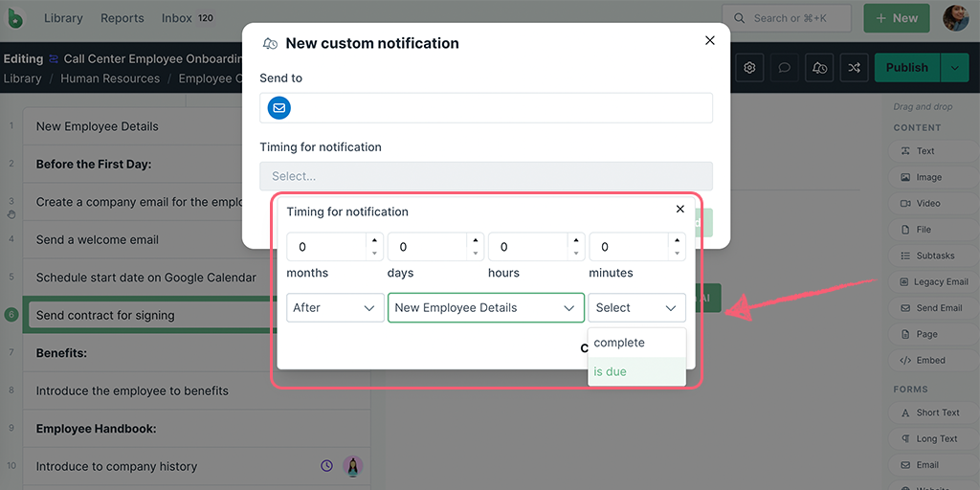The height and width of the screenshot is (490, 980).
Task: Open the After timing dropdown
Action: 335,307
